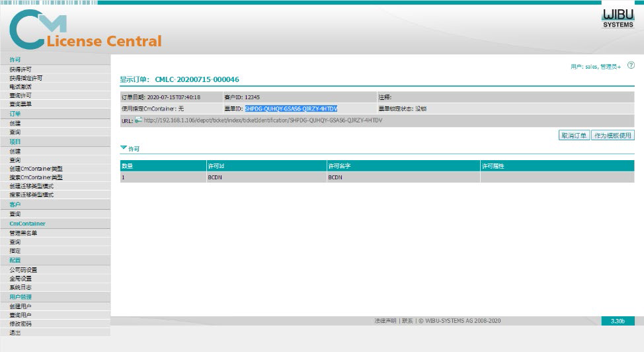This screenshot has height=352, width=644.
Task: Click the version badge 3.30b
Action: [x=618, y=321]
